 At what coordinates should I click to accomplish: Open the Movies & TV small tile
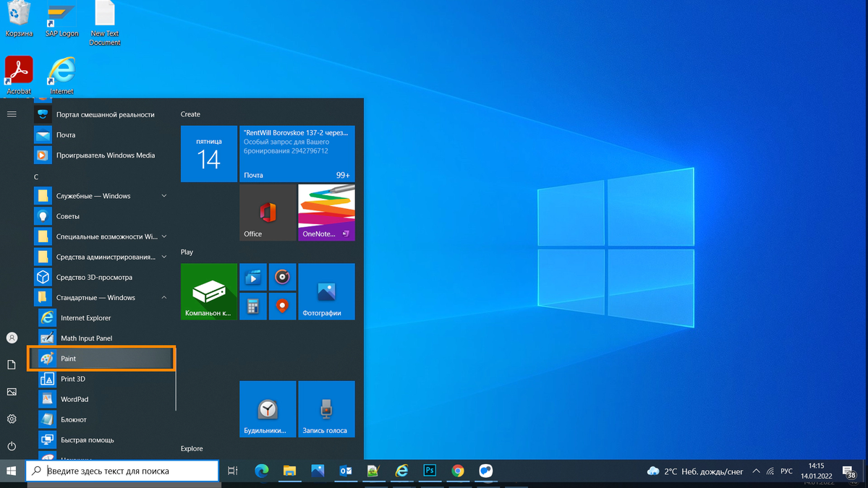[253, 278]
